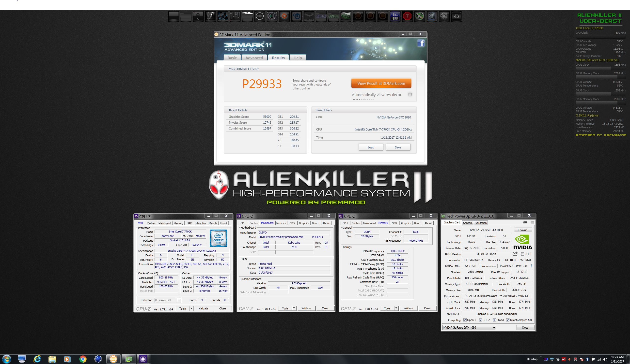Open the blue HWiNFO dock icon

click(395, 16)
